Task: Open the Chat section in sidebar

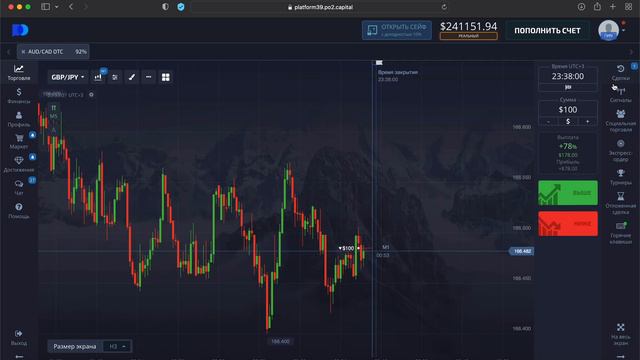Action: tap(19, 187)
